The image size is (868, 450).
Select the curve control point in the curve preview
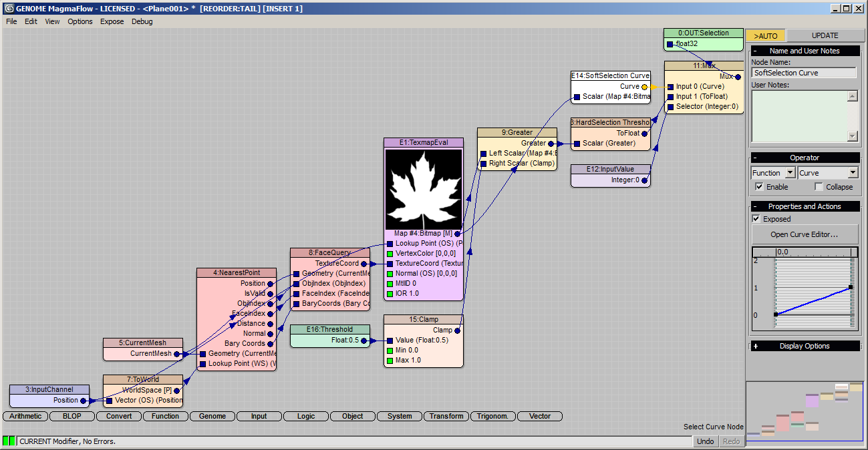[x=851, y=287]
